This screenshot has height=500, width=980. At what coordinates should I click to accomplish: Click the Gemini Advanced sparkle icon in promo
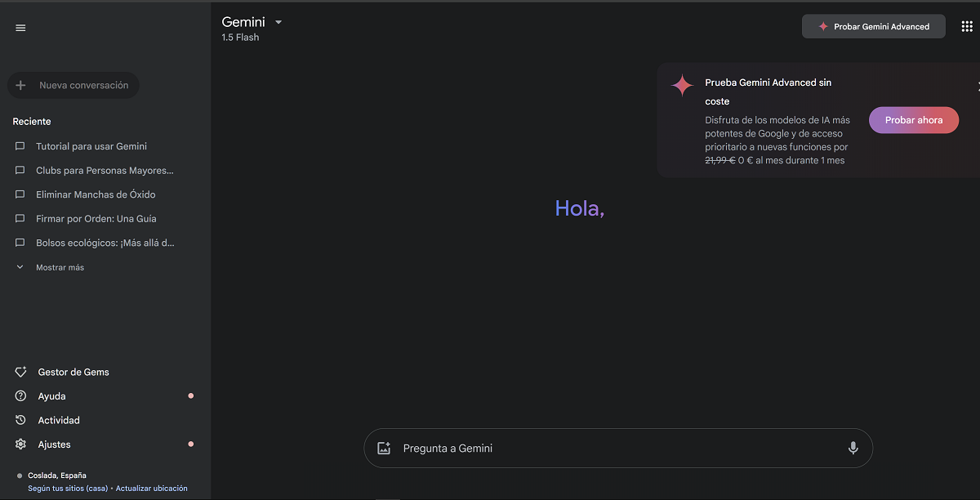click(682, 85)
